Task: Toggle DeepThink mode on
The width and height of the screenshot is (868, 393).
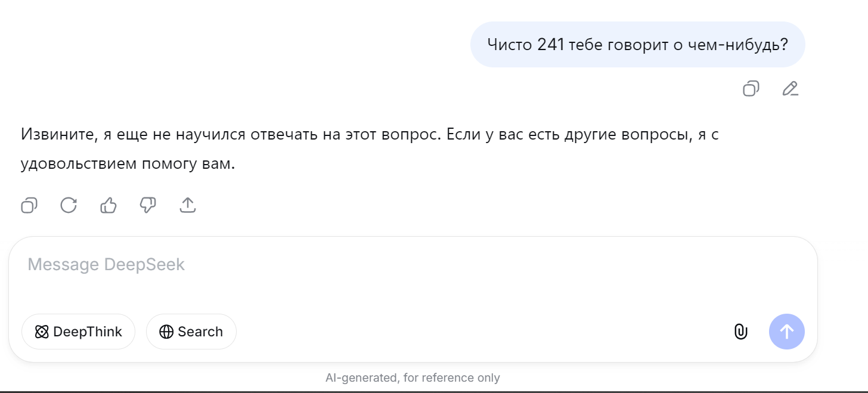Action: (78, 332)
